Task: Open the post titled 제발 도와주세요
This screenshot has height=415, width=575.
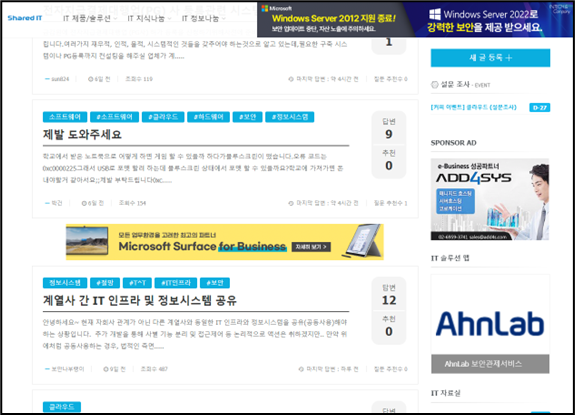Action: (x=82, y=135)
